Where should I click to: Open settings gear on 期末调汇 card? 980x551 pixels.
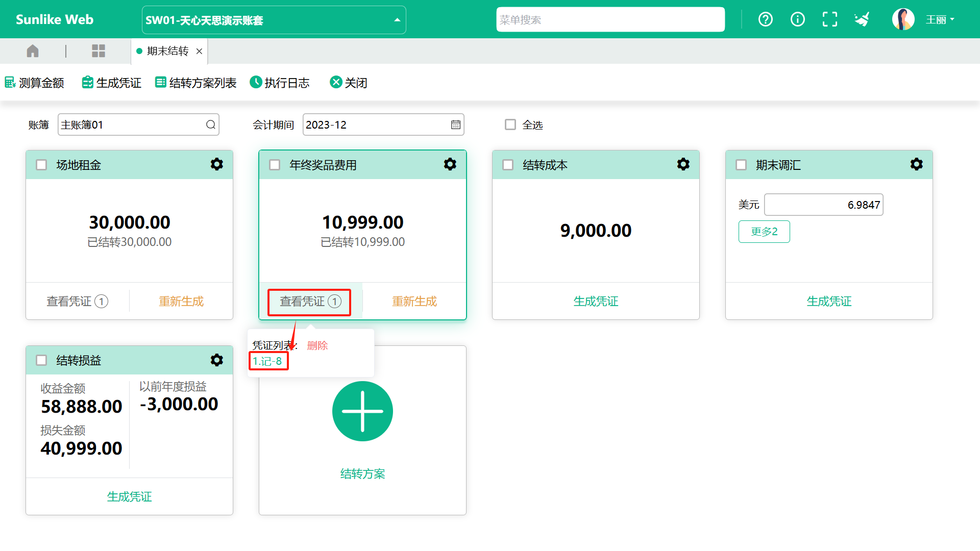pyautogui.click(x=917, y=164)
